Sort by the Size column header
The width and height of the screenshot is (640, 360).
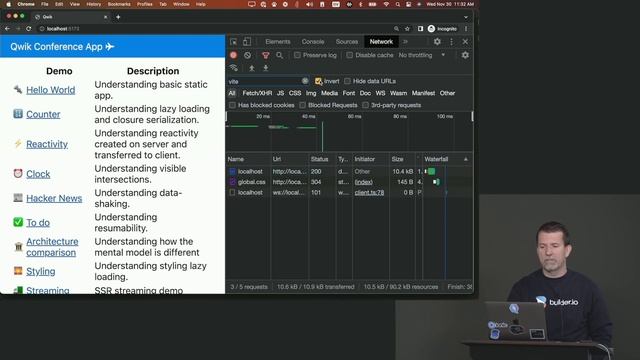[397, 159]
